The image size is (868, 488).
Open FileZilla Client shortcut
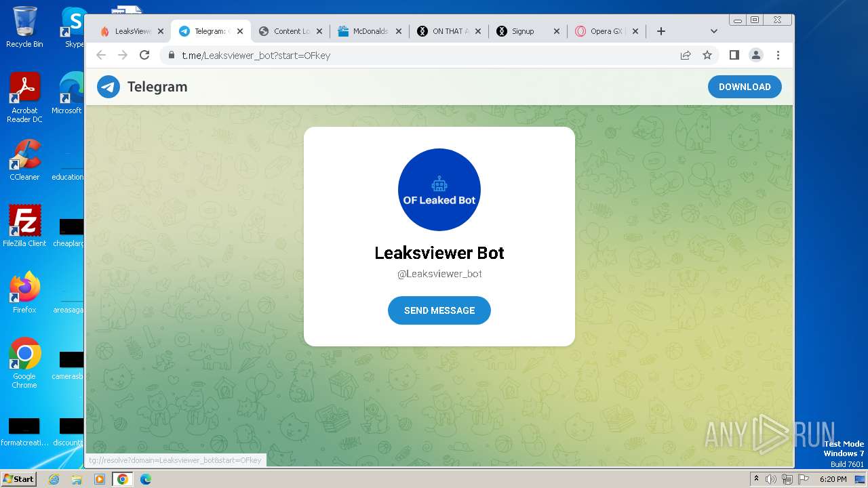coord(24,226)
